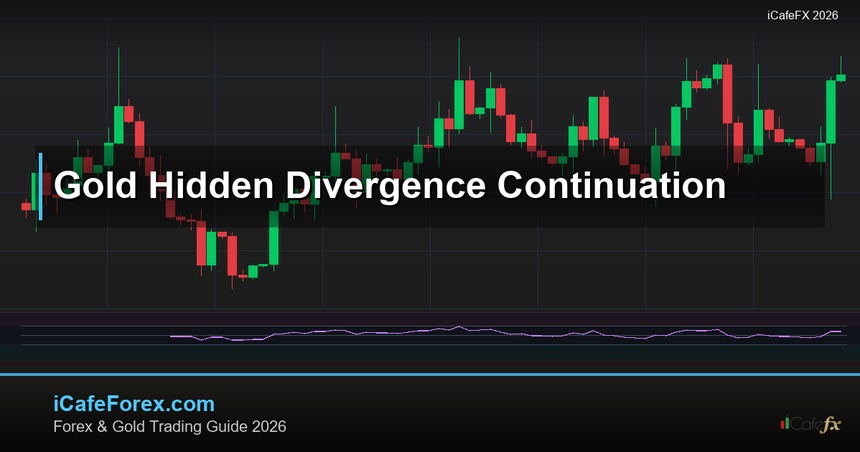Image resolution: width=860 pixels, height=452 pixels.
Task: Click the 'iCafeFX 2026' label at top
Action: 802,15
